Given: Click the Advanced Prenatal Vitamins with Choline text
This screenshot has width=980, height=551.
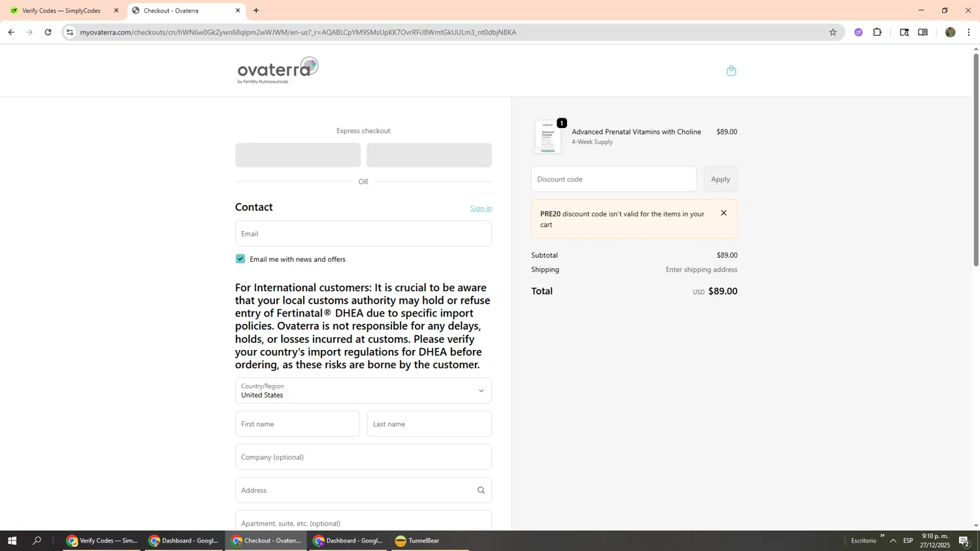Looking at the screenshot, I should tap(636, 132).
